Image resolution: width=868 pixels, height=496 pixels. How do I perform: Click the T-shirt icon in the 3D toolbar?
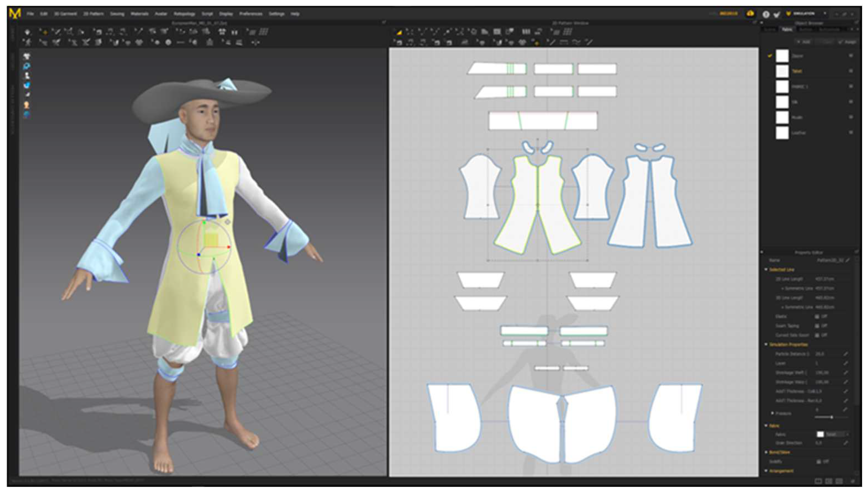[222, 32]
